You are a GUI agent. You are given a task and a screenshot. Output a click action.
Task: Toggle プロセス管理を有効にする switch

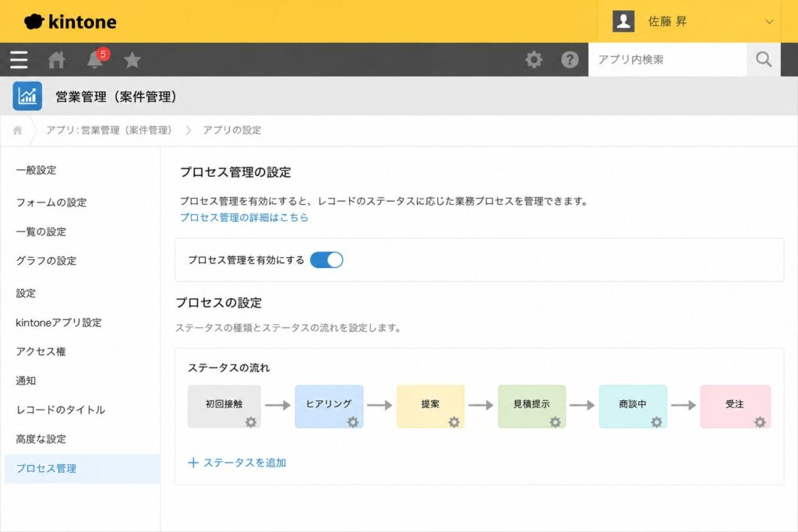(x=327, y=260)
